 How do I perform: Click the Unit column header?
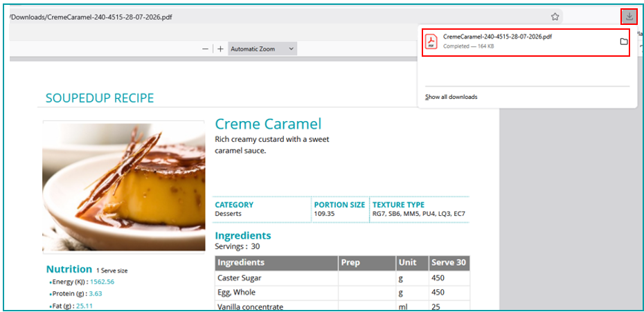(412, 263)
